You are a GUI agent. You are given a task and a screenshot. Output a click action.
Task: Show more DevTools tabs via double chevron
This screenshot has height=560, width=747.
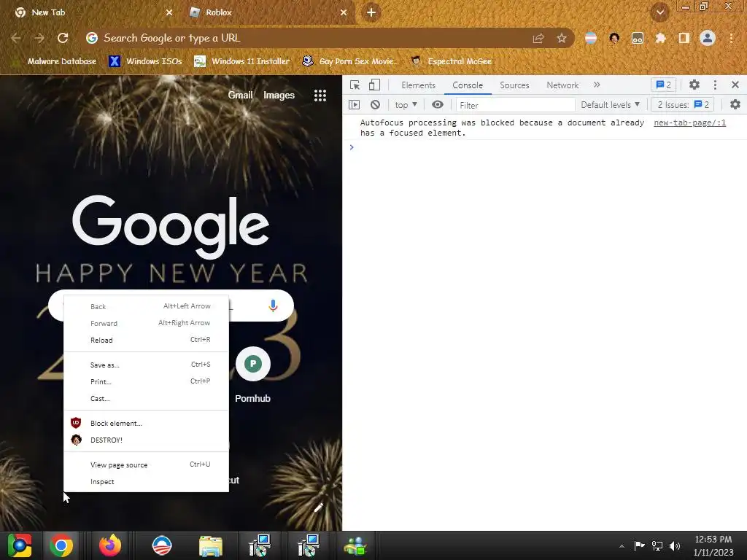[597, 85]
